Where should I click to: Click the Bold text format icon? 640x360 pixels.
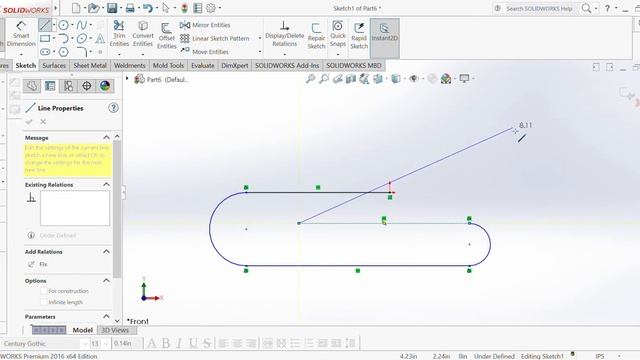166,344
